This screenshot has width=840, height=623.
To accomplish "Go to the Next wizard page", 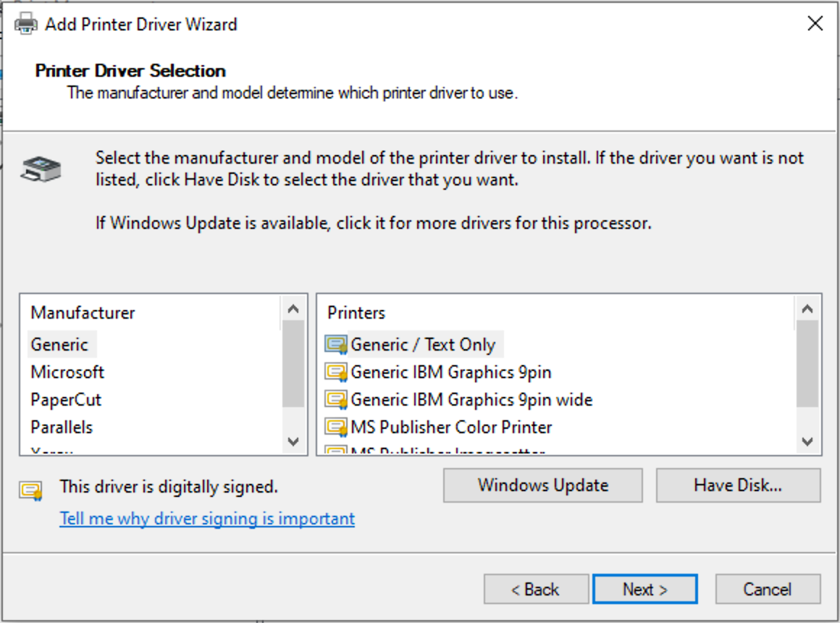I will tap(645, 589).
